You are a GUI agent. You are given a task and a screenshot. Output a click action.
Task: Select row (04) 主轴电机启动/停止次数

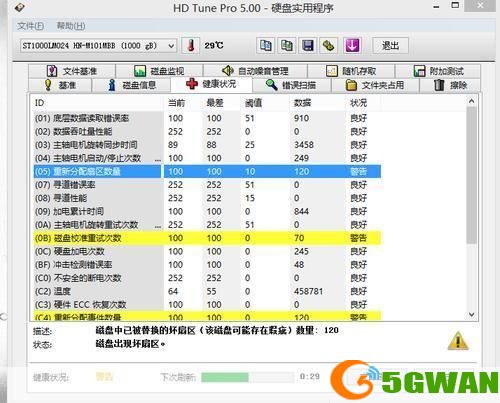[207, 158]
